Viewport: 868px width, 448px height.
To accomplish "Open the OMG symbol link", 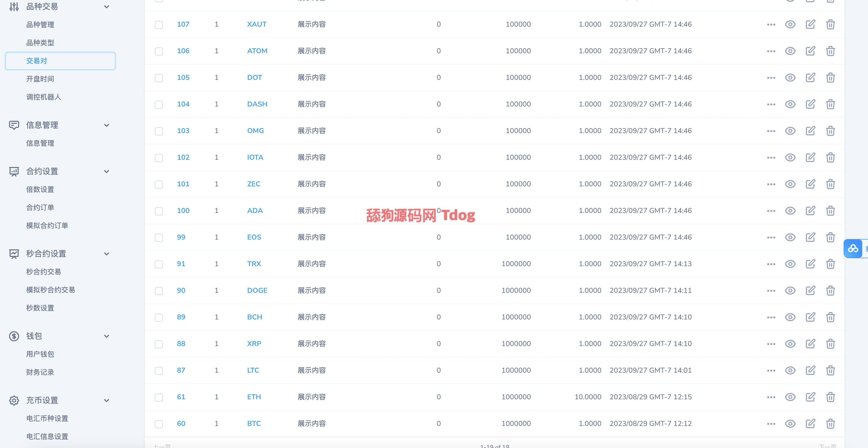I will click(255, 131).
